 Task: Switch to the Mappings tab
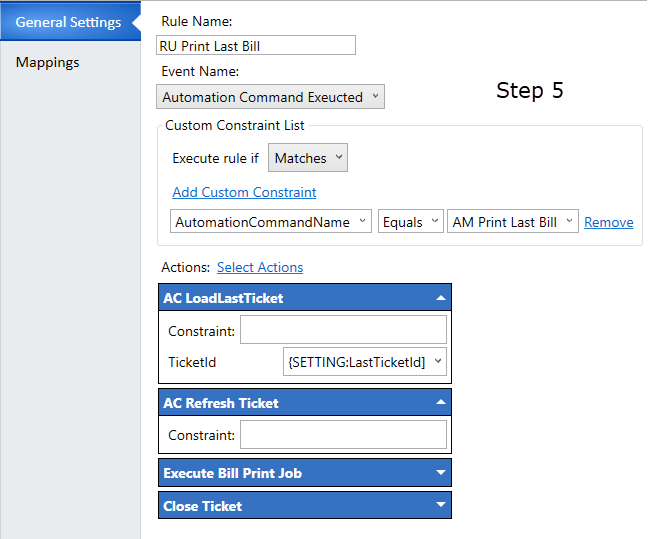[x=48, y=62]
